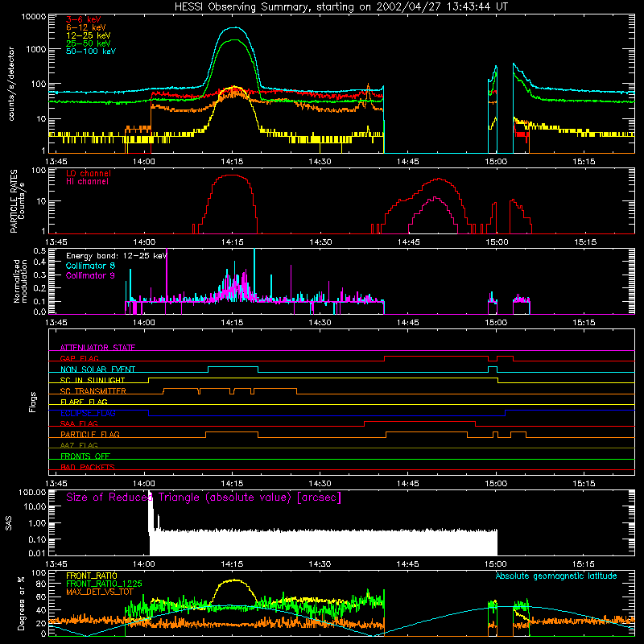This screenshot has height=644, width=644.
Task: Click the FRONTS_OFF flag label
Action: tap(85, 456)
